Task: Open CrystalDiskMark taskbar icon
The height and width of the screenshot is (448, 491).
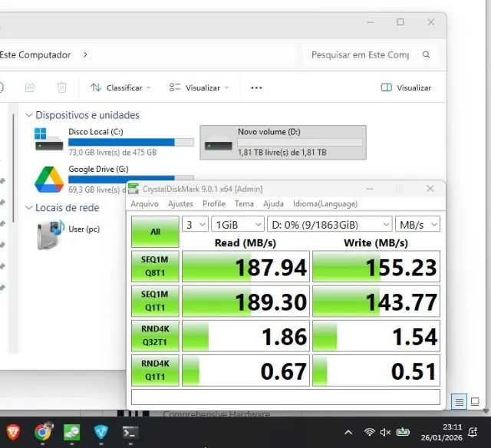Action: pos(71,432)
